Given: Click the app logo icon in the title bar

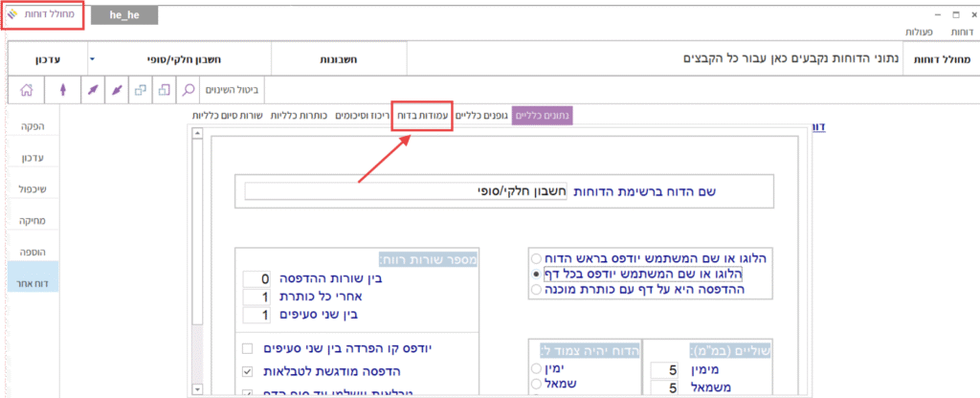Looking at the screenshot, I should tap(12, 15).
